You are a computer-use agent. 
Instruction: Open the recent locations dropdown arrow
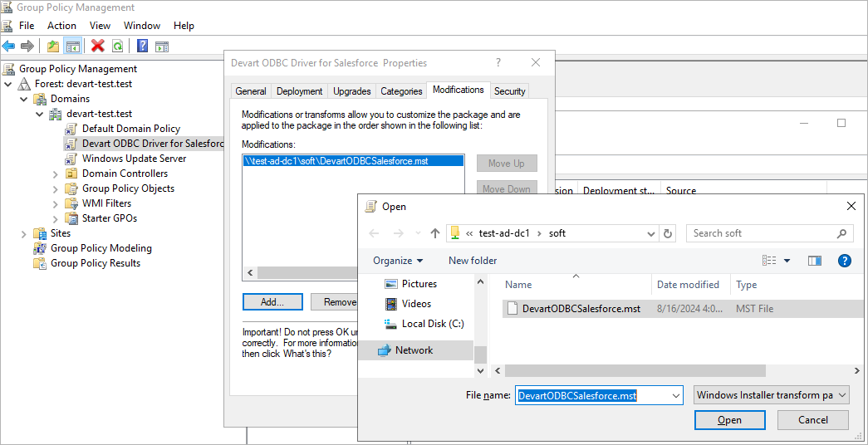coord(418,233)
